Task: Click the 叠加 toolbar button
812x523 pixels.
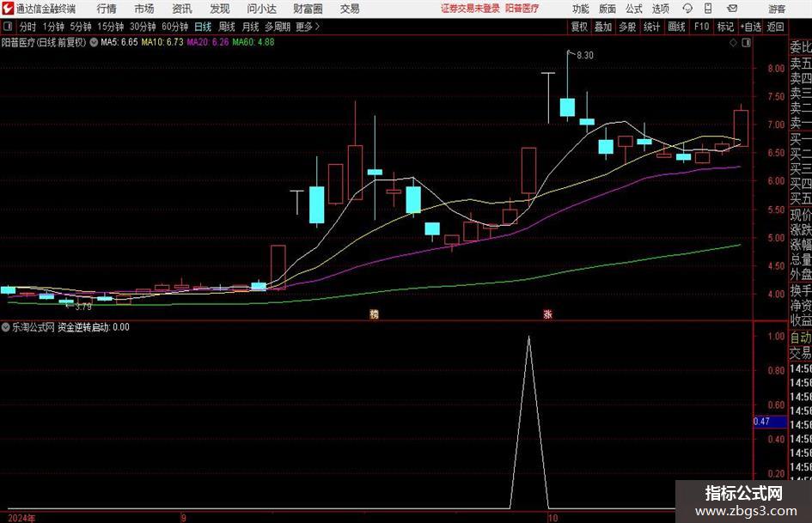Action: tap(603, 27)
